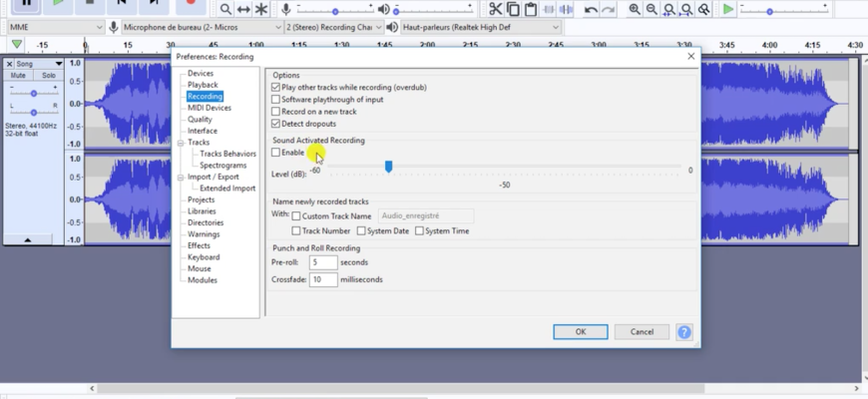Click the Zoom In magnifier icon

click(x=635, y=9)
